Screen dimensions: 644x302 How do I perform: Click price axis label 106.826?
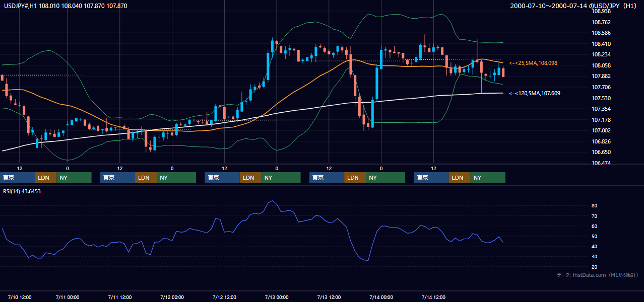[x=601, y=141]
